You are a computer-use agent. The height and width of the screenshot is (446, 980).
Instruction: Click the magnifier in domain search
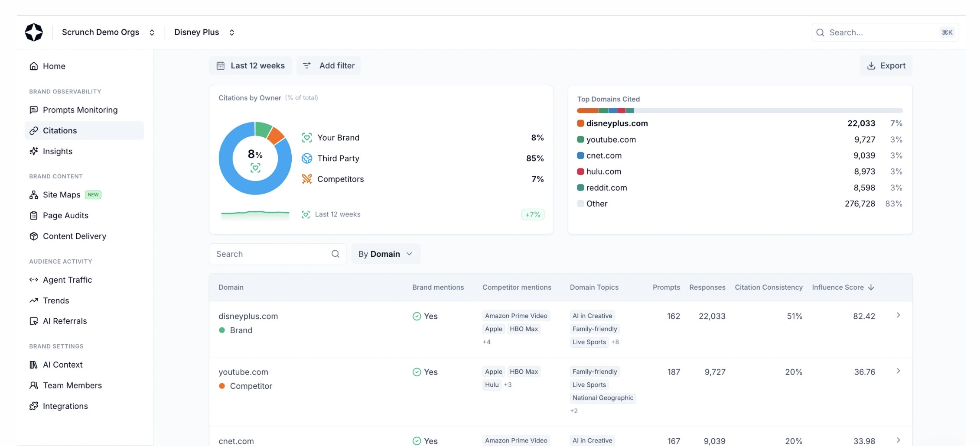335,254
